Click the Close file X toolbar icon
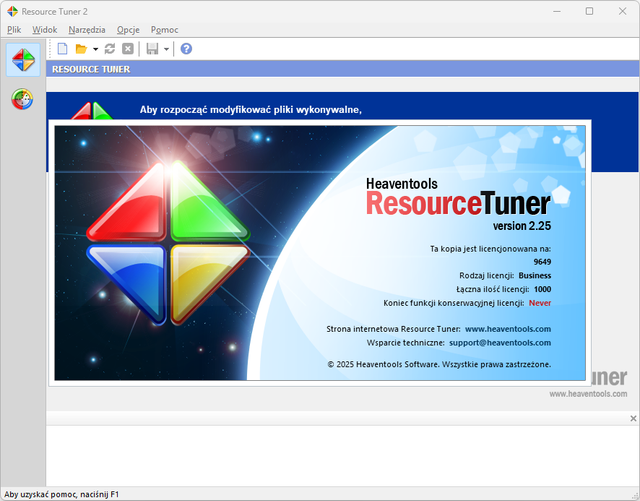Viewport: 640px width, 501px height. click(x=128, y=49)
